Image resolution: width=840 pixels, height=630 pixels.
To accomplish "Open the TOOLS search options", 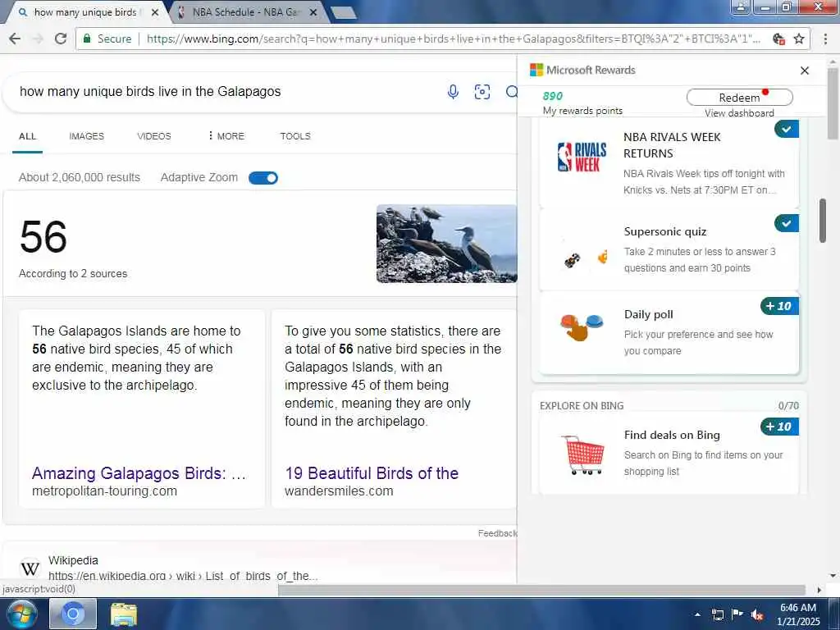I will click(295, 136).
